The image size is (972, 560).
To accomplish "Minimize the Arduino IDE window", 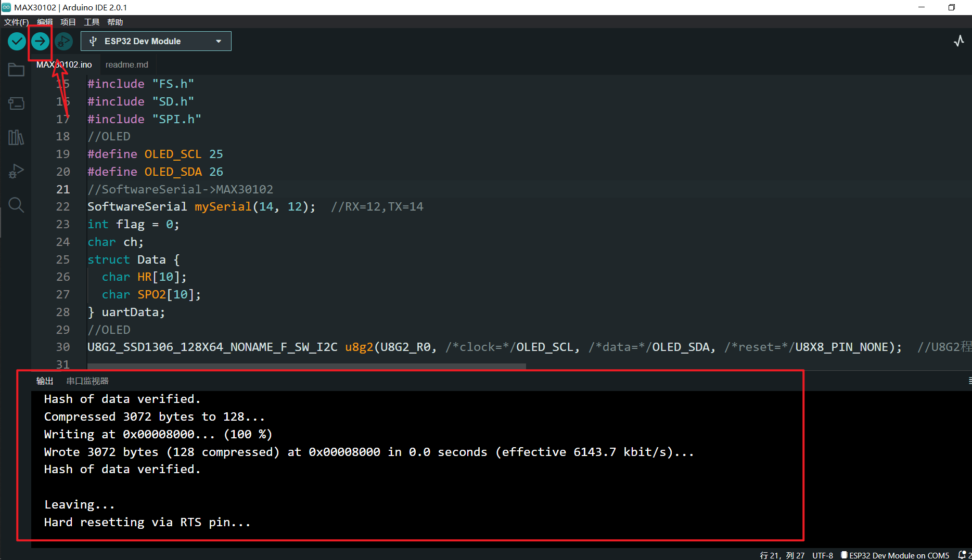I will (x=921, y=7).
